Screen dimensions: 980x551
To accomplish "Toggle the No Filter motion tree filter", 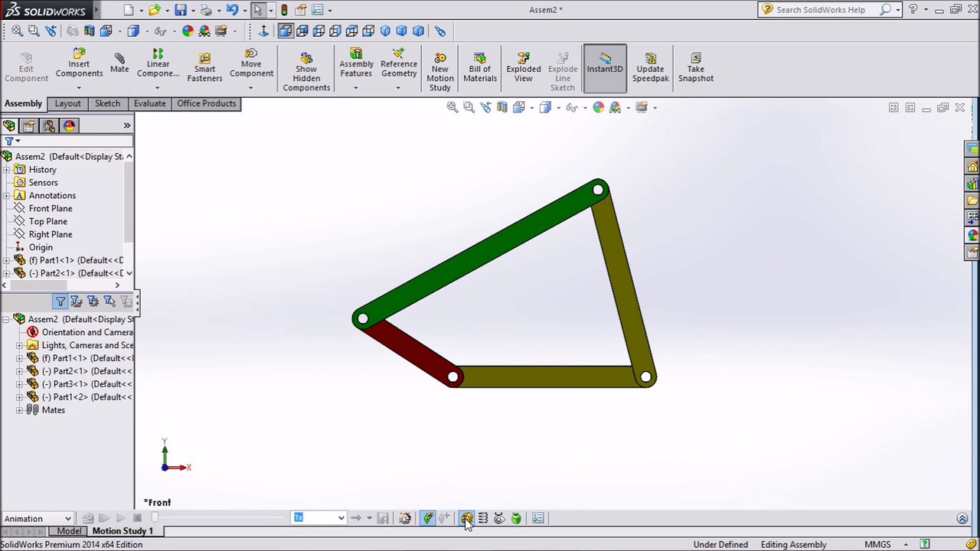I will pyautogui.click(x=60, y=302).
